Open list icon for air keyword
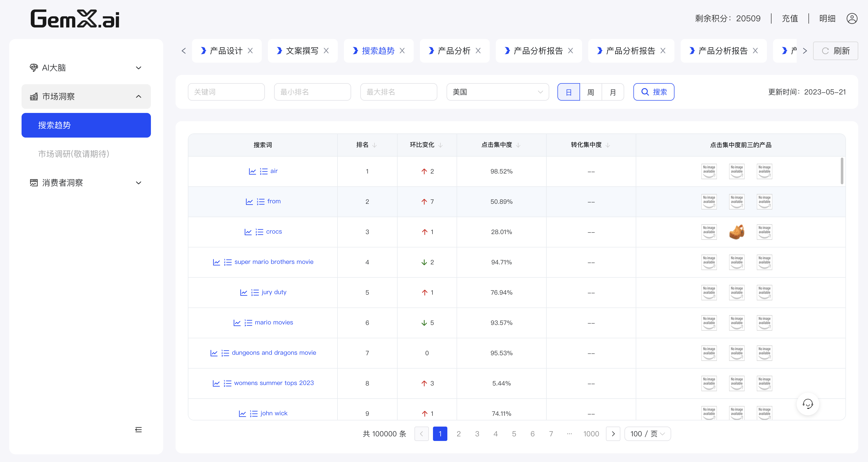868x462 pixels. [x=264, y=171]
